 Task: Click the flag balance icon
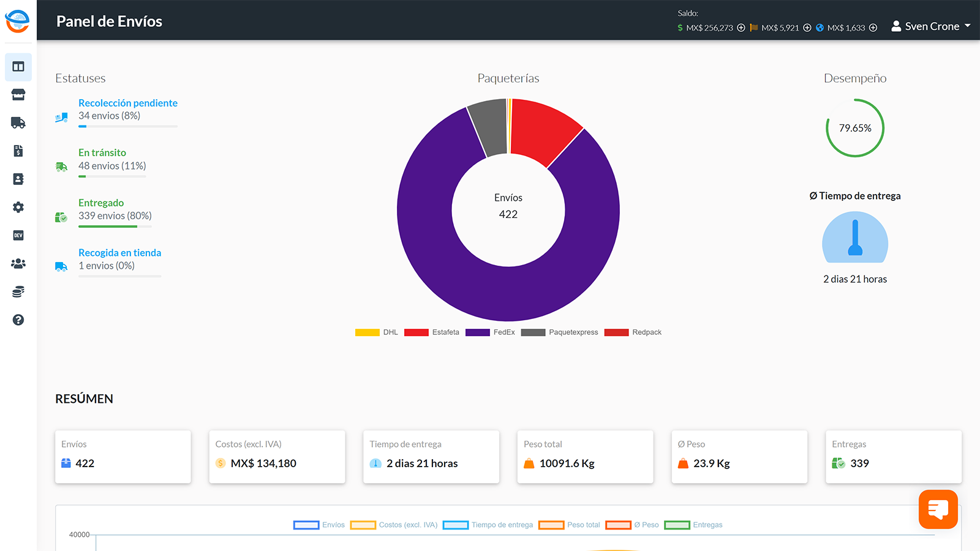(754, 28)
